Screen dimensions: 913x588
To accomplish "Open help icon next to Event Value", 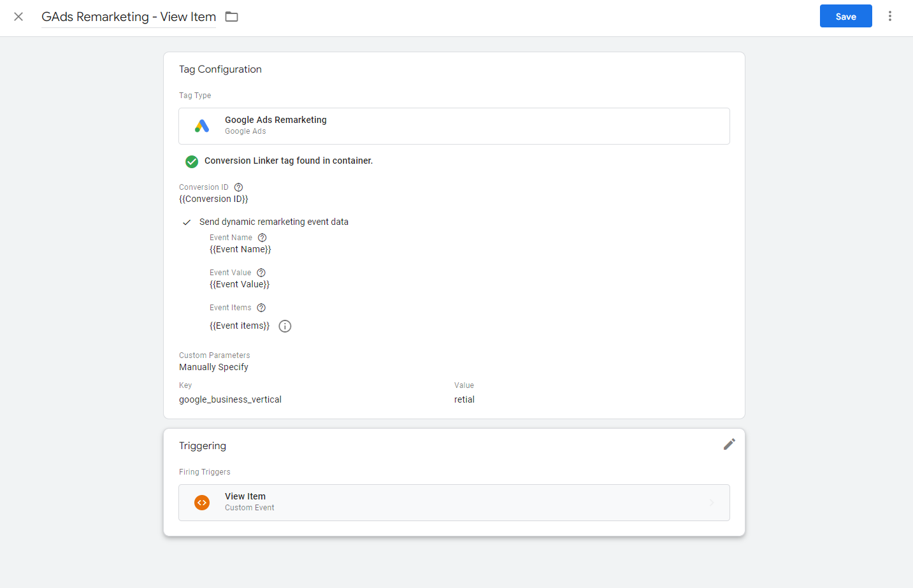I will (x=261, y=273).
